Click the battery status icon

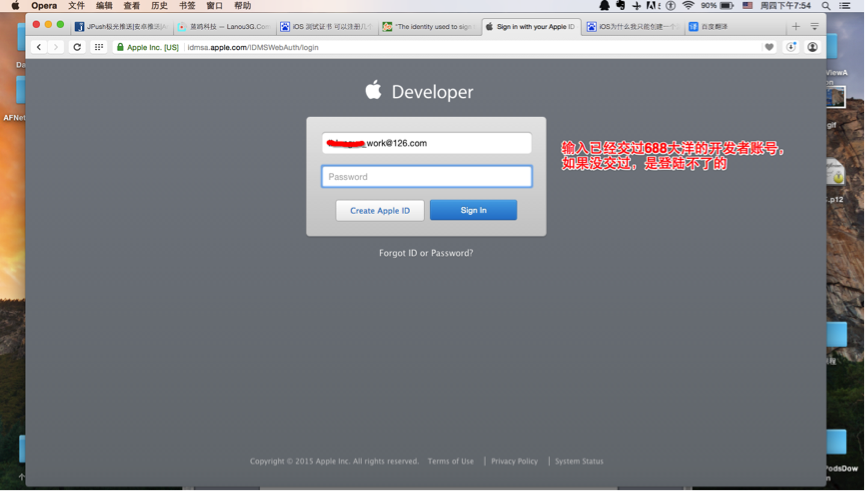point(727,6)
